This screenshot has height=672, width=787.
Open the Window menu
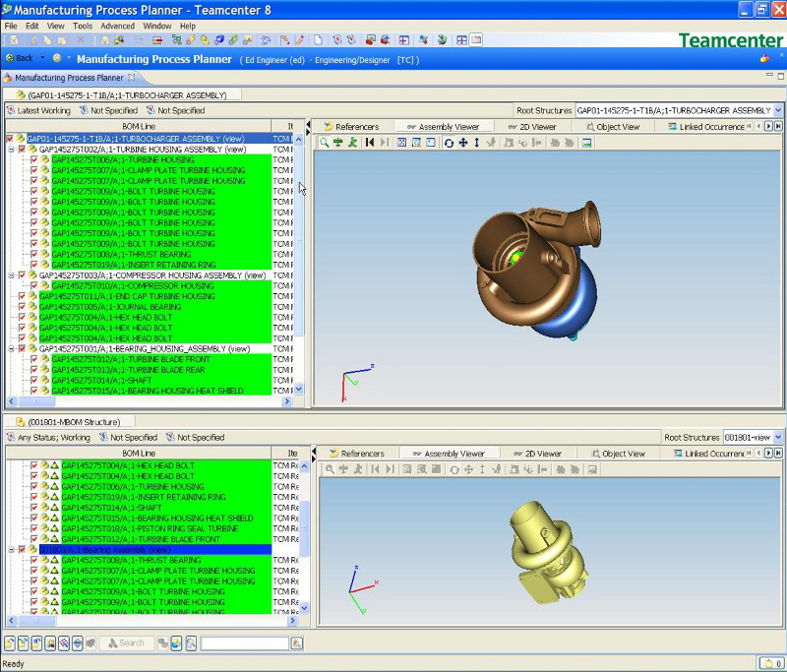click(157, 27)
